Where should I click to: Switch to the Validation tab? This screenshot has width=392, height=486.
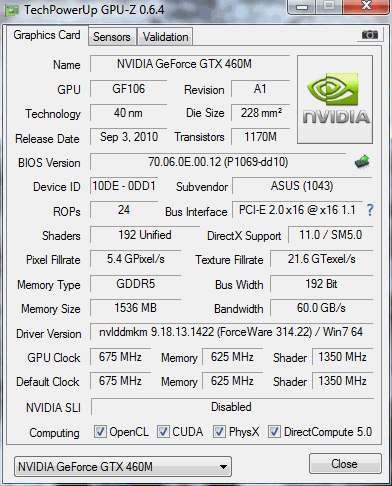pos(165,37)
